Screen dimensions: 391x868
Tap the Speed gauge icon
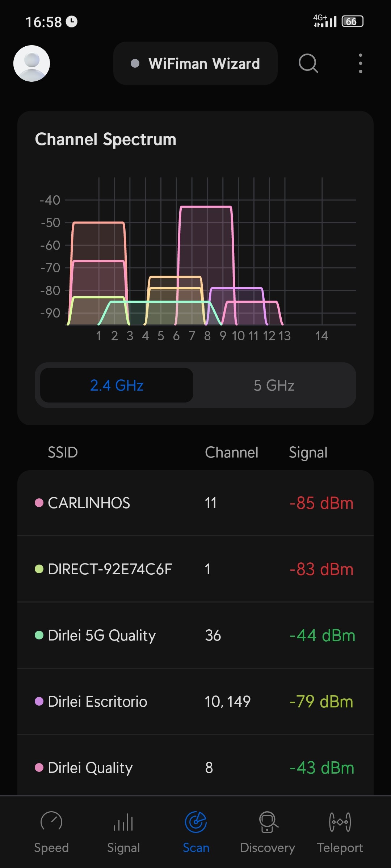click(x=51, y=822)
